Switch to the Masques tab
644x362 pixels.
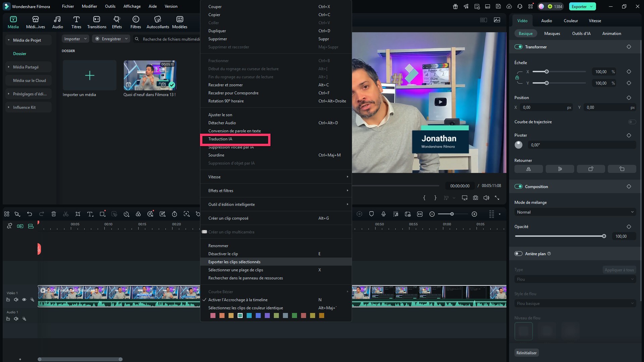tap(552, 34)
